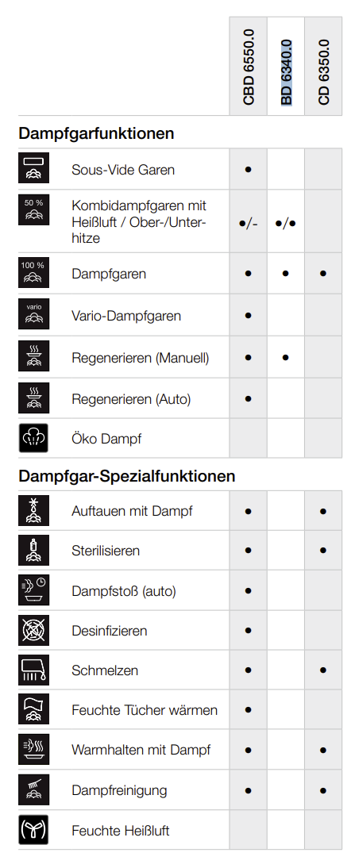This screenshot has width=355, height=868.
Task: Select the Feuchte Heißluft fan icon
Action: point(34,830)
